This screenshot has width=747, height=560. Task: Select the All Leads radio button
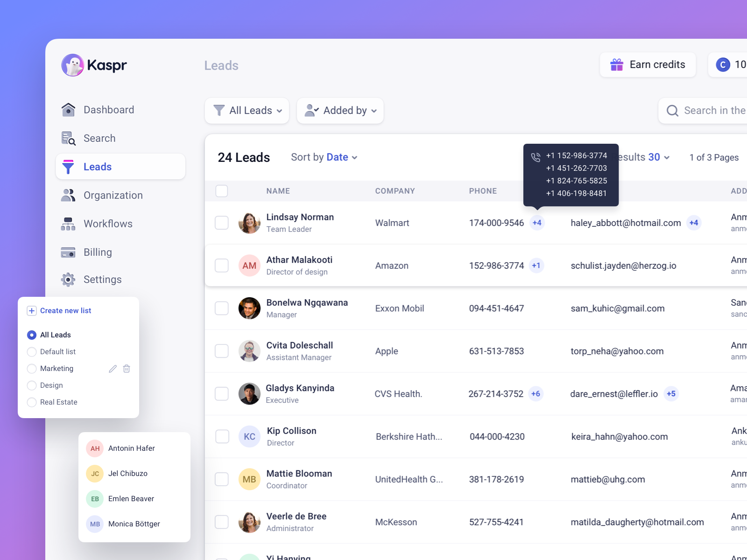tap(31, 335)
